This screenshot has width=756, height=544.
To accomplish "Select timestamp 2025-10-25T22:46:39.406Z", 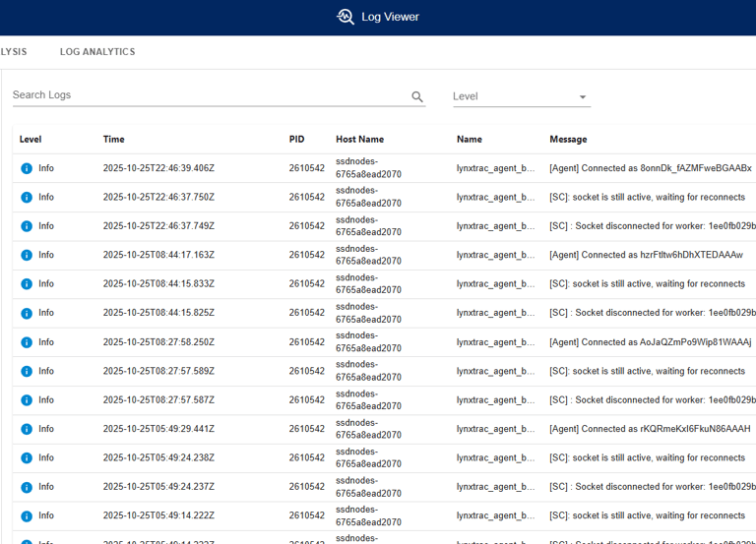I will point(158,168).
